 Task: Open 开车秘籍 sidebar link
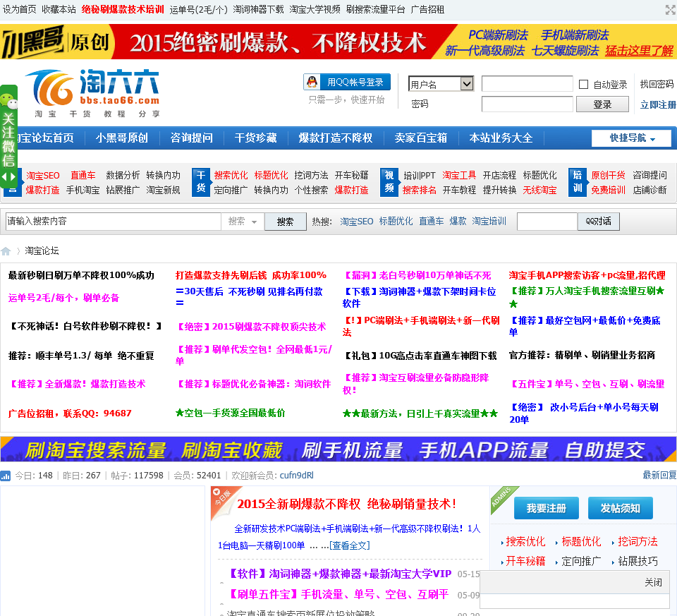[x=525, y=562]
